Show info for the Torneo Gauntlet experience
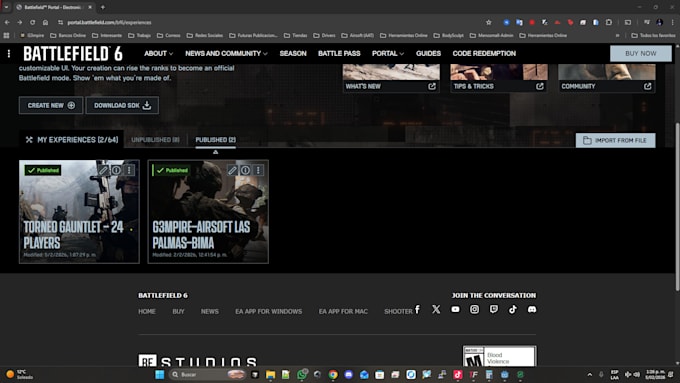Image resolution: width=680 pixels, height=383 pixels. click(116, 170)
